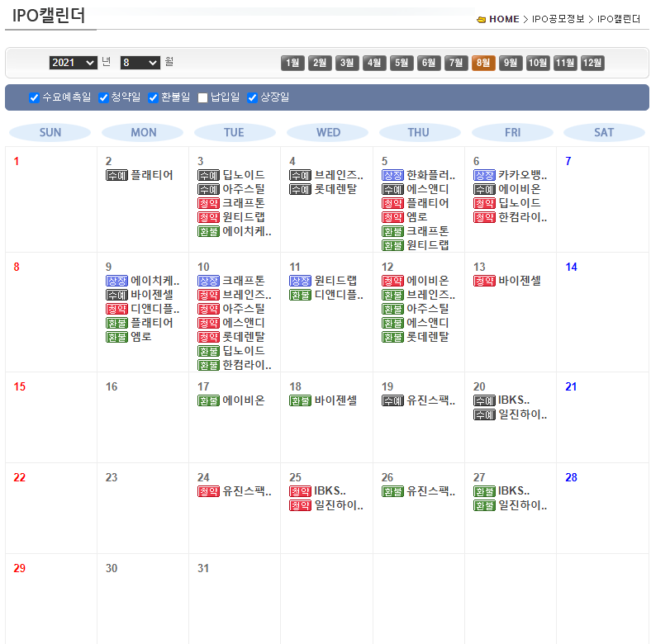Image resolution: width=651 pixels, height=644 pixels.
Task: Jump to the 5월 month button
Action: pos(402,63)
